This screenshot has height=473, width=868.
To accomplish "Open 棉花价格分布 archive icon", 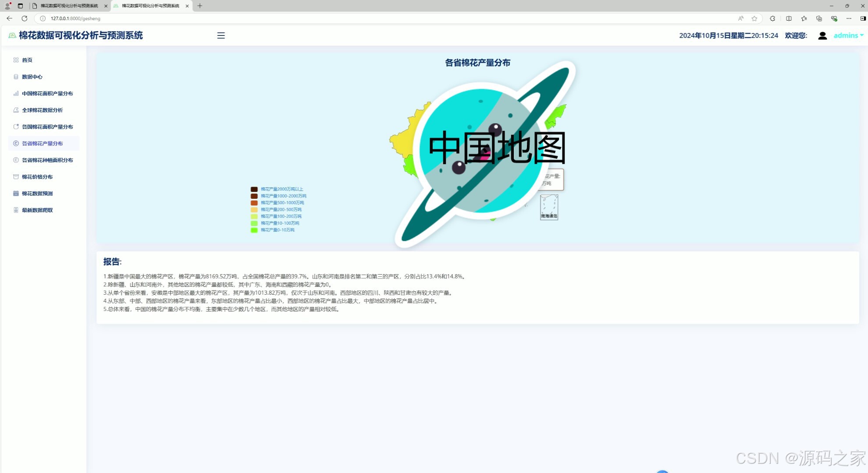I will coord(16,176).
